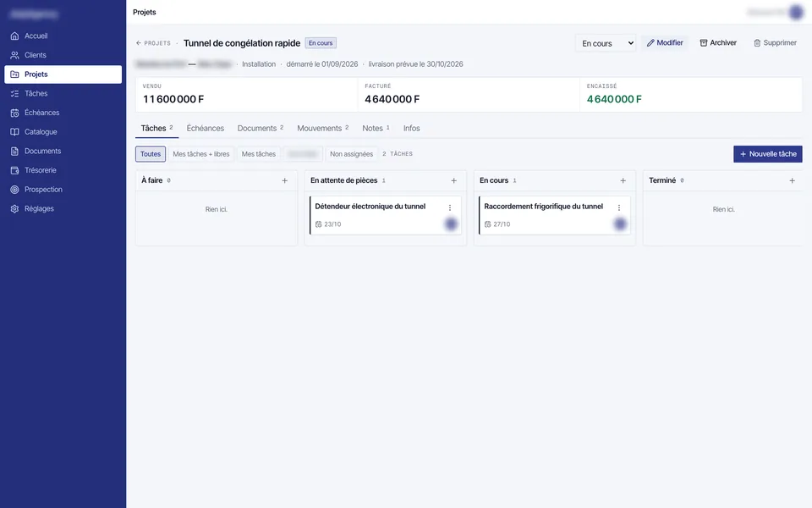Open menu for Détendeur électronique du tunnel card
This screenshot has width=812, height=508.
click(449, 207)
